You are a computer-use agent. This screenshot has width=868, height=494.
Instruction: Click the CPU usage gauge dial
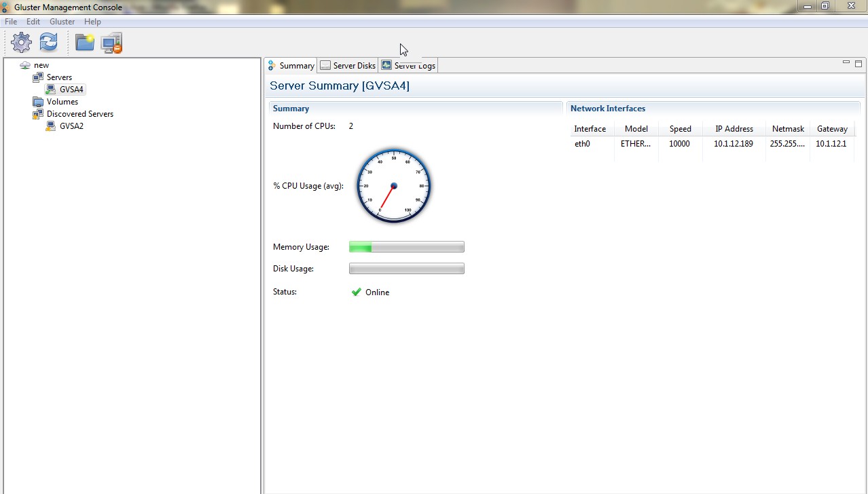393,186
